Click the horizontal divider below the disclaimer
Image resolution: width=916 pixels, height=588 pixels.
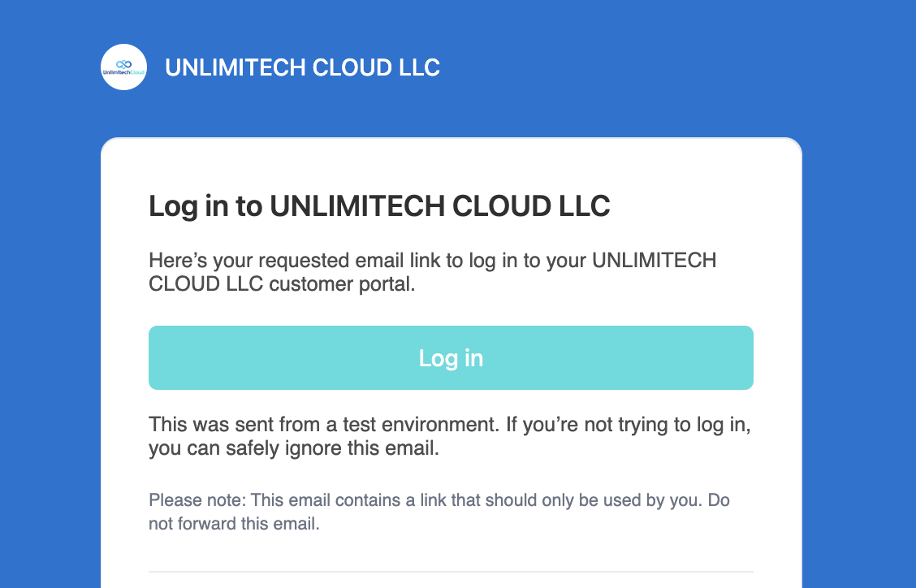(x=451, y=572)
